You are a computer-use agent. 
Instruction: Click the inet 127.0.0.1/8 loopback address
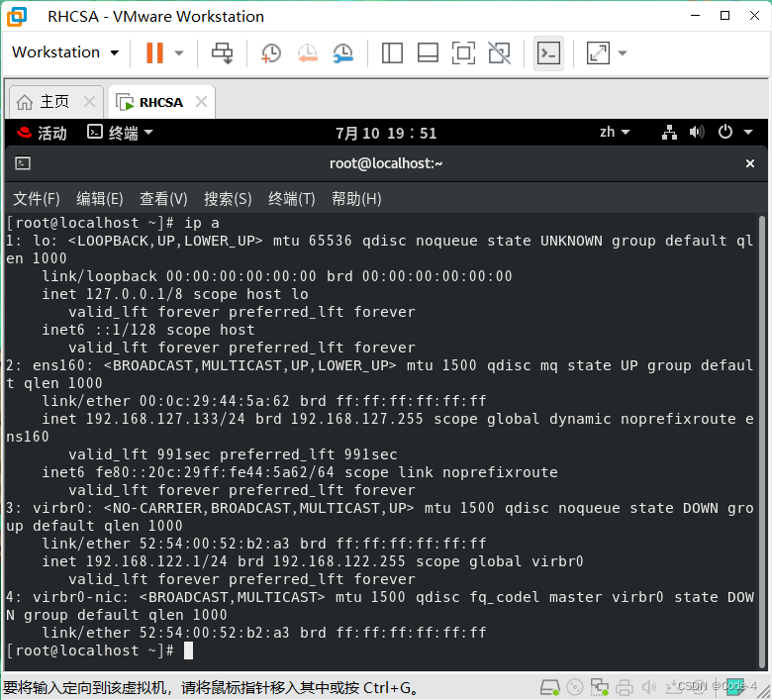[x=112, y=294]
